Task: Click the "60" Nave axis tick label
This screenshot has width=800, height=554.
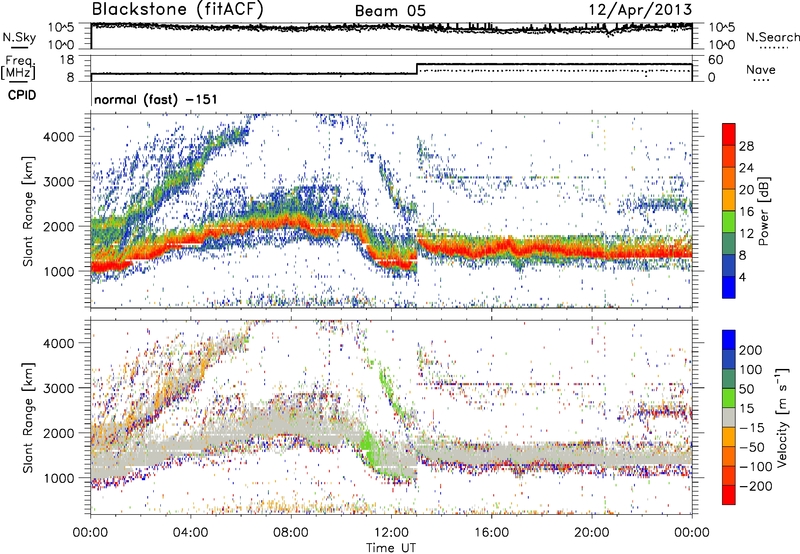Action: click(715, 60)
